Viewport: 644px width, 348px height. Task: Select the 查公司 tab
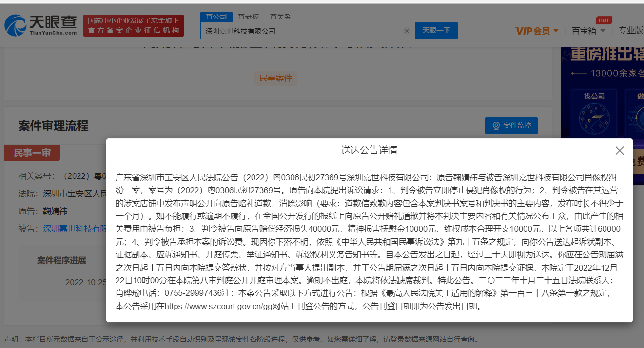pos(216,17)
